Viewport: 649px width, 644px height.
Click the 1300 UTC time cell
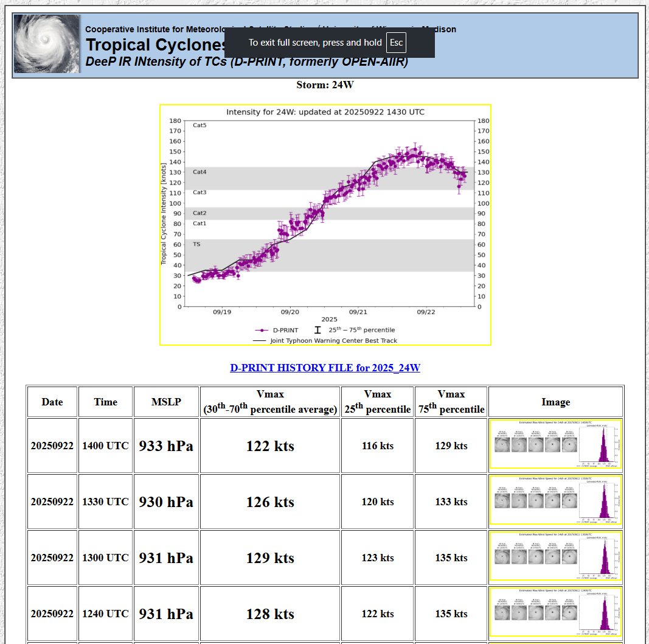105,558
